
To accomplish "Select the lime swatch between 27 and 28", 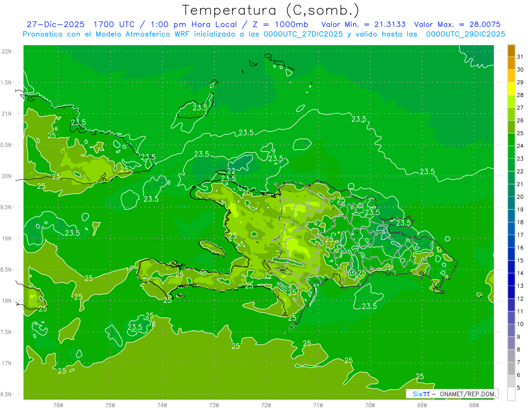I will (511, 102).
